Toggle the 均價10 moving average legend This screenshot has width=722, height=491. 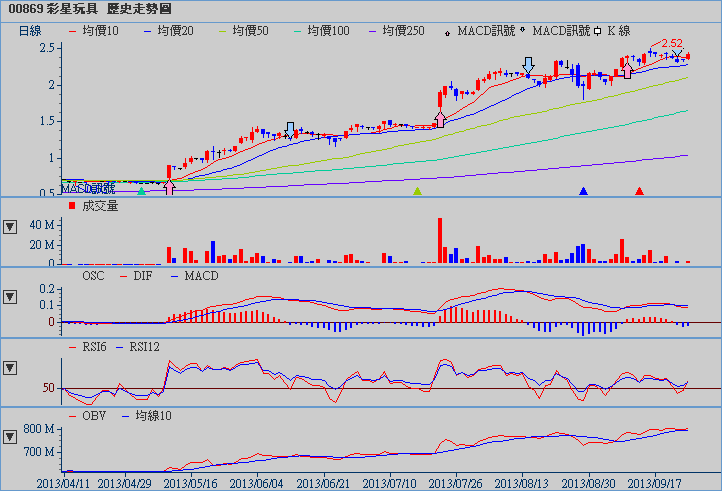[x=93, y=31]
